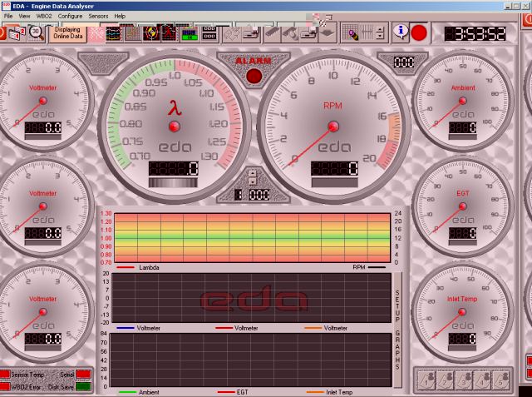Toggle the red ALARM indicator light

click(x=254, y=76)
